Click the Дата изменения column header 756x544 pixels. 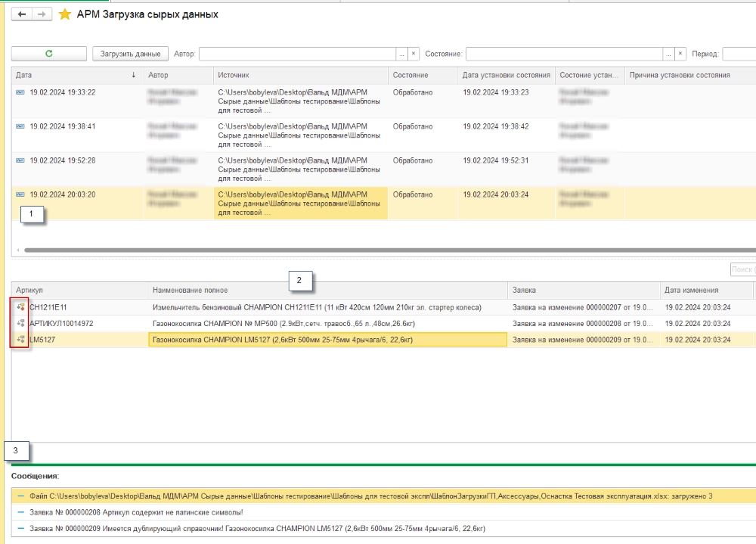coord(706,290)
